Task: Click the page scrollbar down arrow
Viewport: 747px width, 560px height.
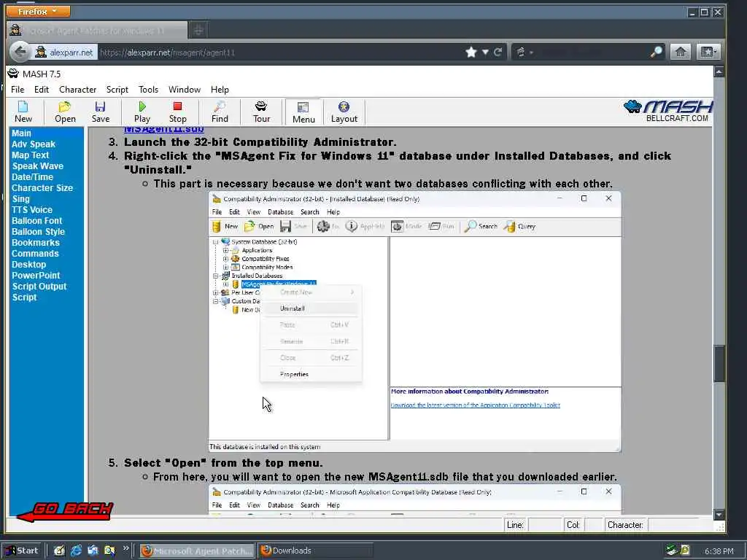Action: pos(719,515)
